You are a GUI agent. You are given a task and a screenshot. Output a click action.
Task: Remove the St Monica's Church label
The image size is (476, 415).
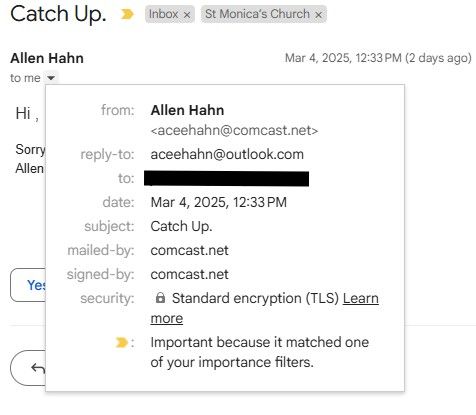click(319, 15)
